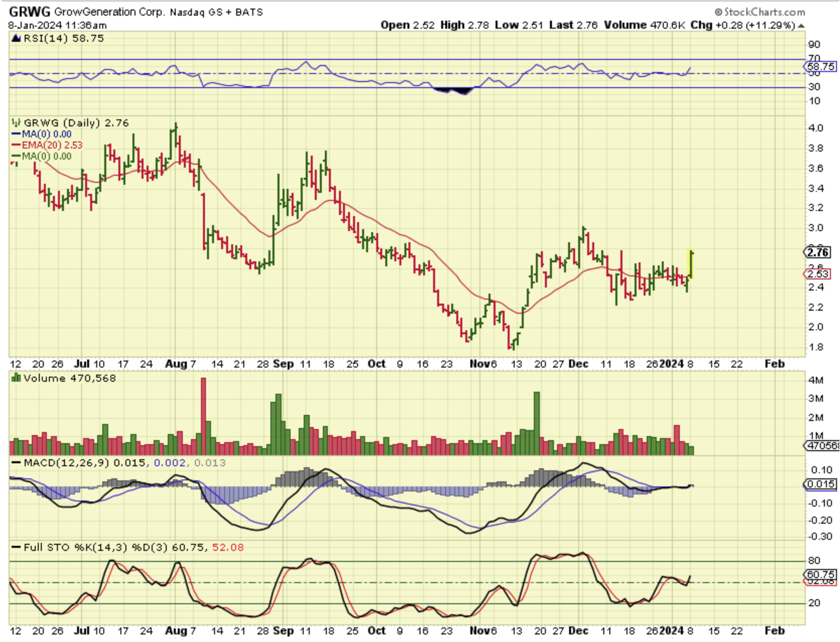Viewport: 840px width, 642px height.
Task: Click the 0.015 MACD tag on the right axis
Action: [821, 484]
